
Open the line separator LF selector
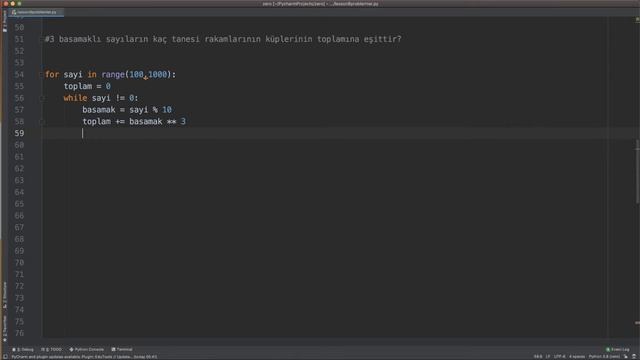(x=548, y=357)
